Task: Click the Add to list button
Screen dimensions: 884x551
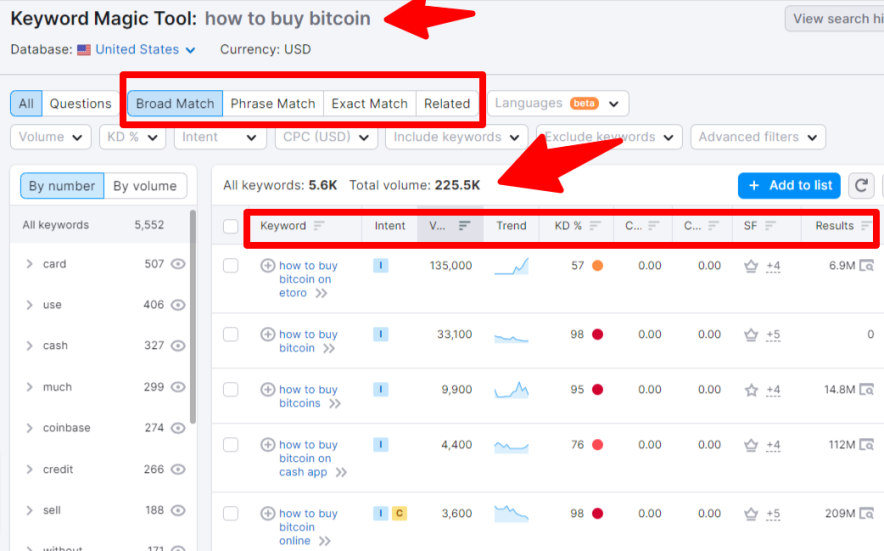Action: [x=789, y=186]
